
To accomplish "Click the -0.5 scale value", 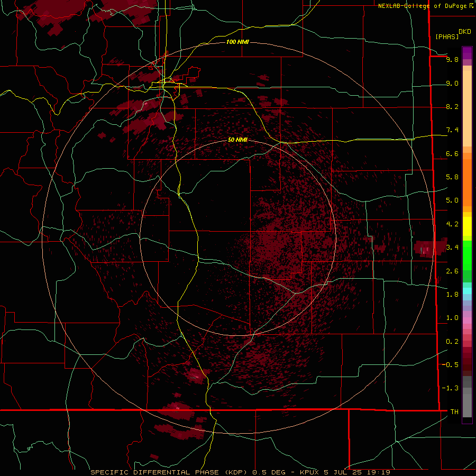I will click(x=451, y=364).
